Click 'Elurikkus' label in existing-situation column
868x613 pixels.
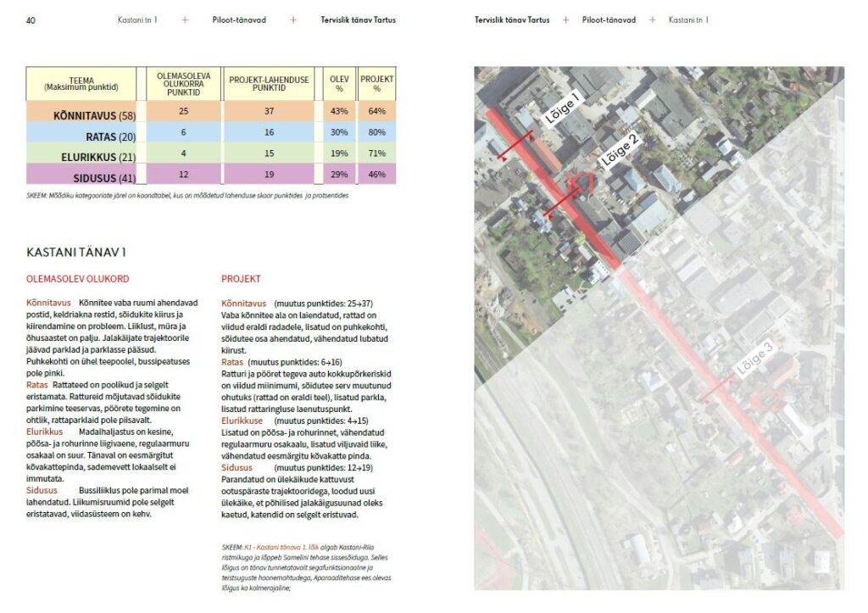click(x=45, y=432)
